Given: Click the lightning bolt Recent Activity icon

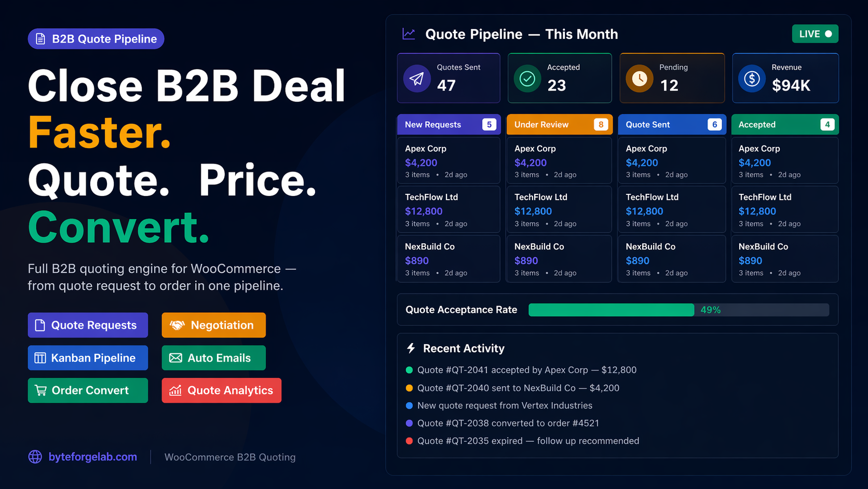Looking at the screenshot, I should [x=411, y=348].
